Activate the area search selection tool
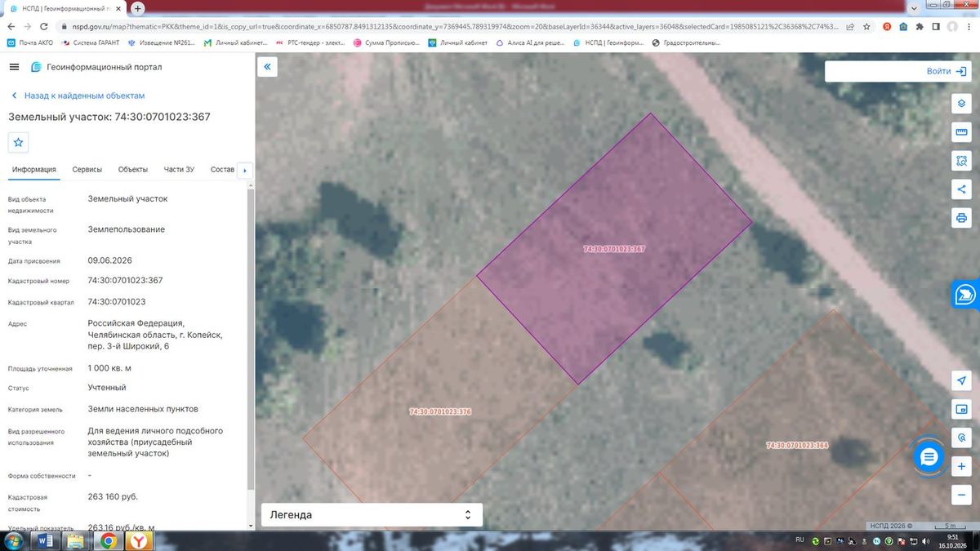The height and width of the screenshot is (551, 980). [961, 161]
